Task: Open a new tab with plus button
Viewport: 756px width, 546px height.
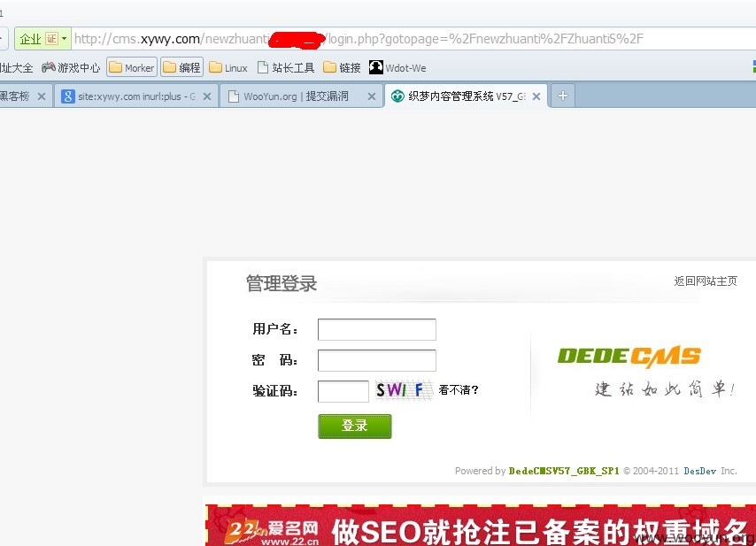Action: pos(562,96)
